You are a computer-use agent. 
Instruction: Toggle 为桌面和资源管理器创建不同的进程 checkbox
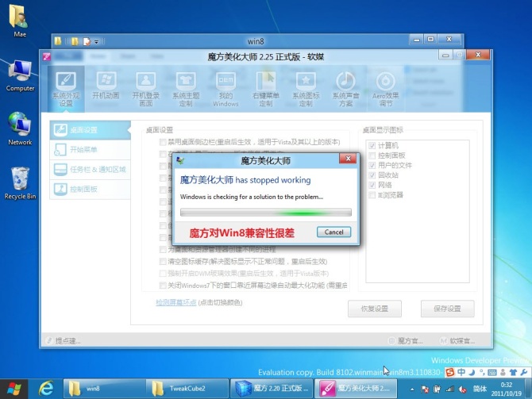[163, 250]
